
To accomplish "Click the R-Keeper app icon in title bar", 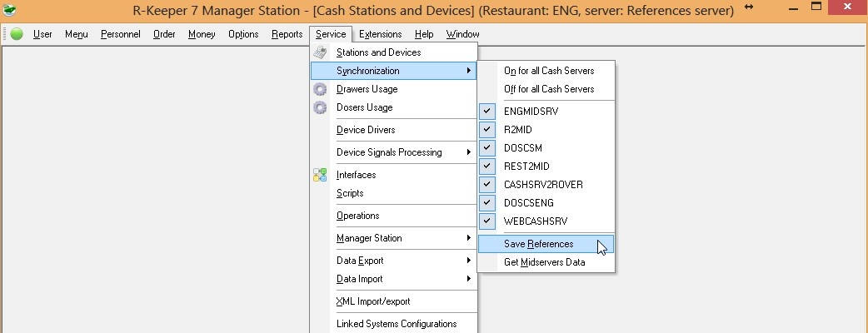I will pyautogui.click(x=11, y=10).
